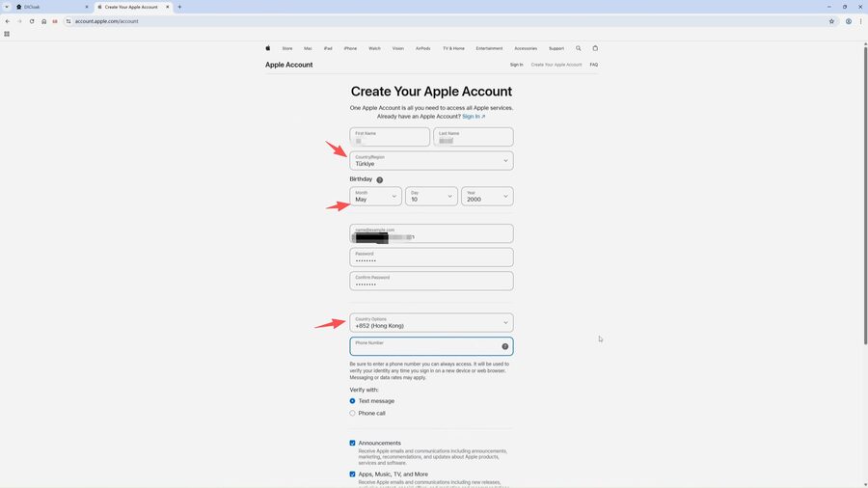Click the Apple Account title link
The image size is (868, 488).
289,65
